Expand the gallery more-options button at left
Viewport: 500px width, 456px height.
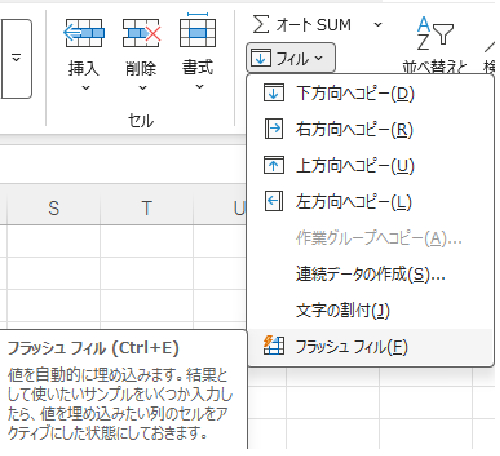click(16, 59)
